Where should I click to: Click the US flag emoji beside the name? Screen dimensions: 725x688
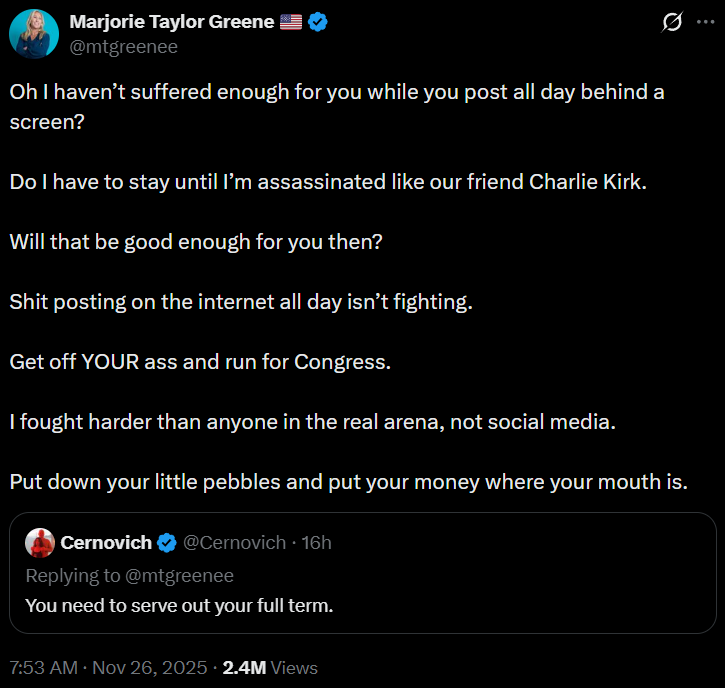pos(291,23)
